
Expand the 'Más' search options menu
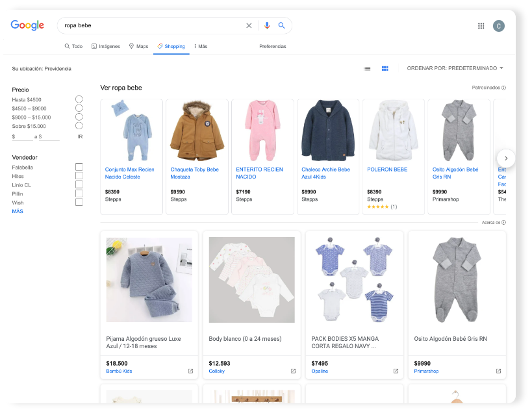[200, 47]
